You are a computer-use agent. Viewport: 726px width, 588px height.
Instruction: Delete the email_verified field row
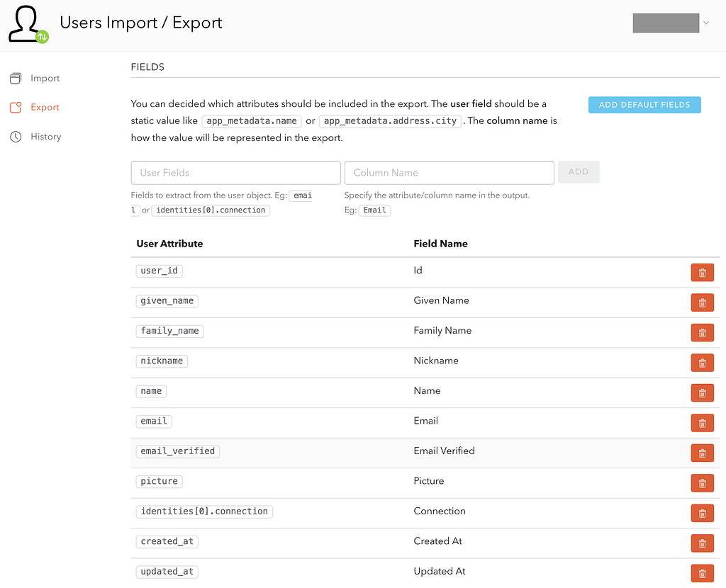(x=702, y=453)
